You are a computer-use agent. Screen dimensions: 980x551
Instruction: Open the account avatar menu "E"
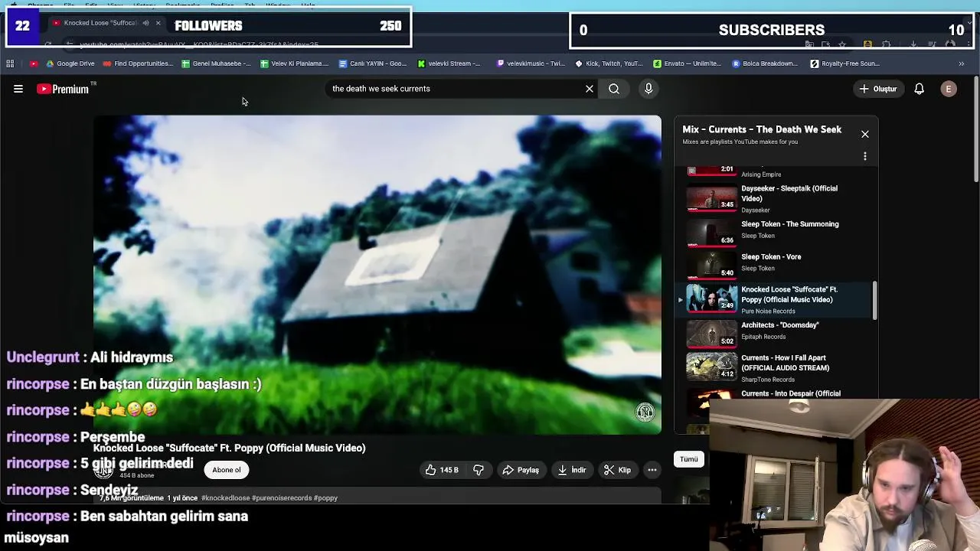(x=949, y=89)
